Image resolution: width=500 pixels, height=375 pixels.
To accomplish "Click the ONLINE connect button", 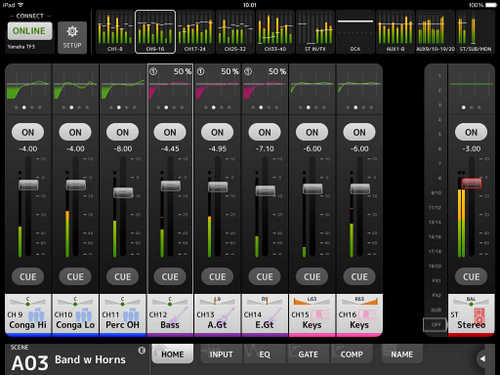I will (30, 31).
